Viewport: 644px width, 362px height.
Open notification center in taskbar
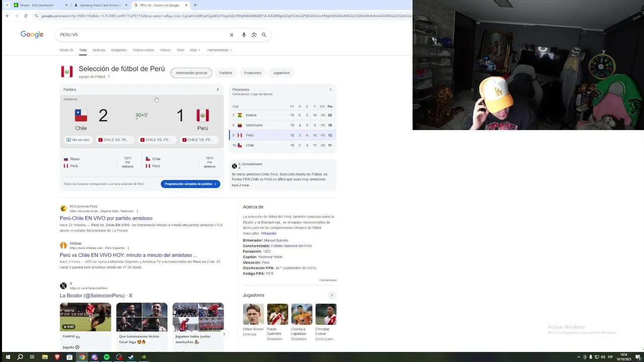tap(638, 357)
